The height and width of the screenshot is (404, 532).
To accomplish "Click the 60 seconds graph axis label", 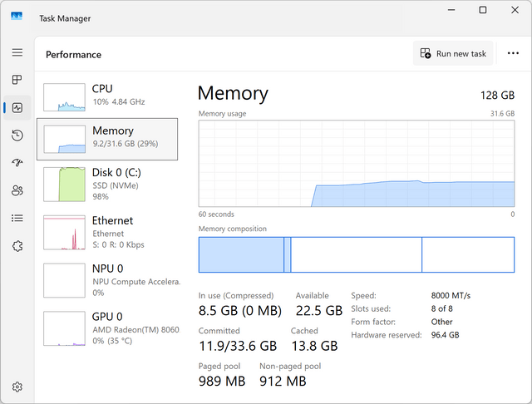I will tap(216, 214).
